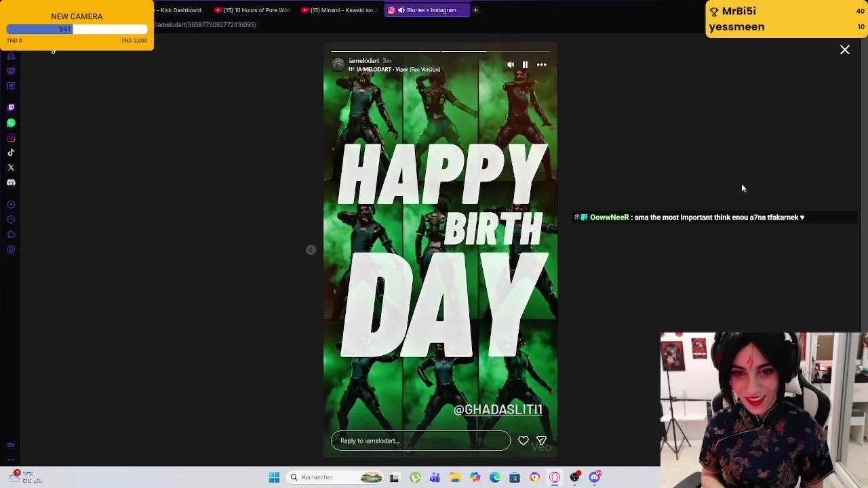Open the Task View taskbar icon
868x488 pixels.
395,478
